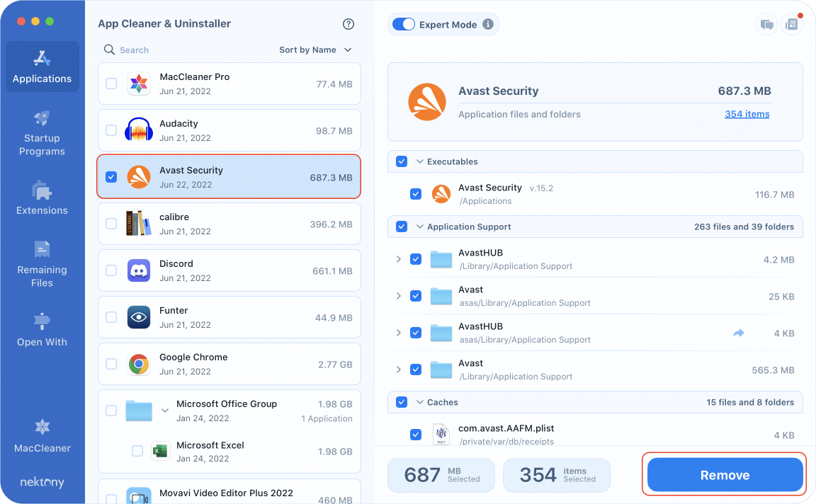This screenshot has width=816, height=504.
Task: Collapse the Microsoft Office Group
Action: point(165,411)
